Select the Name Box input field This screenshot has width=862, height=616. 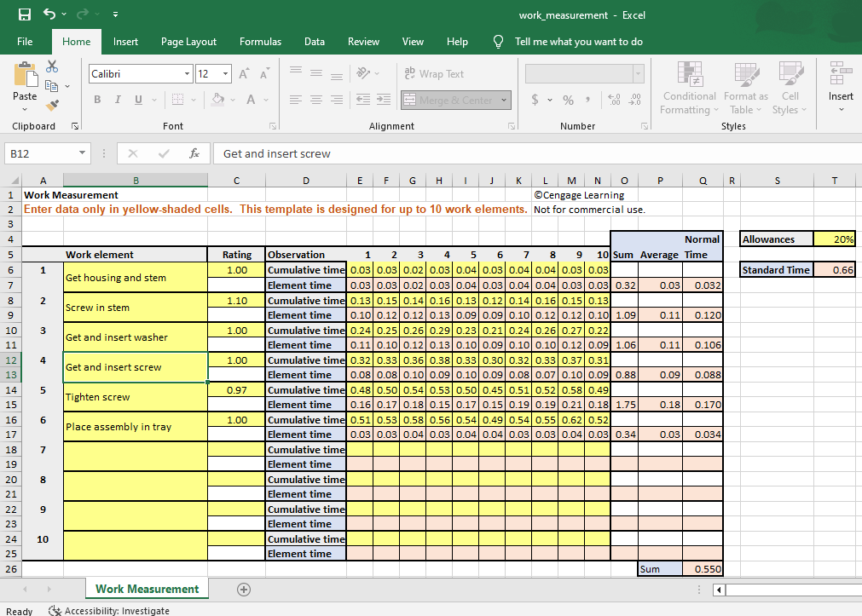point(43,153)
